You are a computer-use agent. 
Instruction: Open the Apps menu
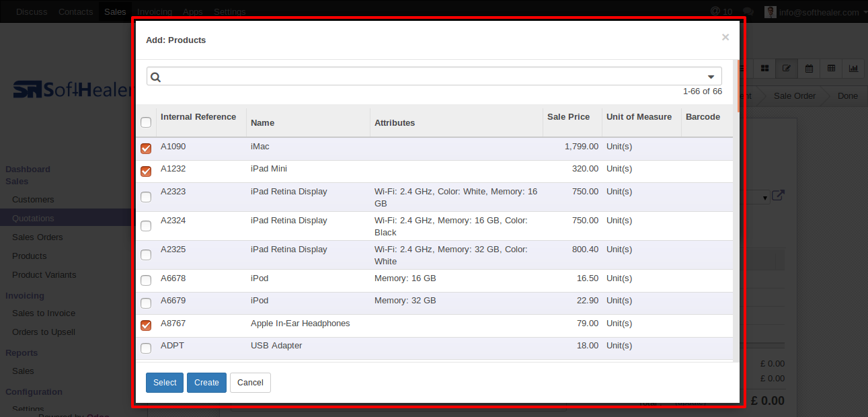193,11
